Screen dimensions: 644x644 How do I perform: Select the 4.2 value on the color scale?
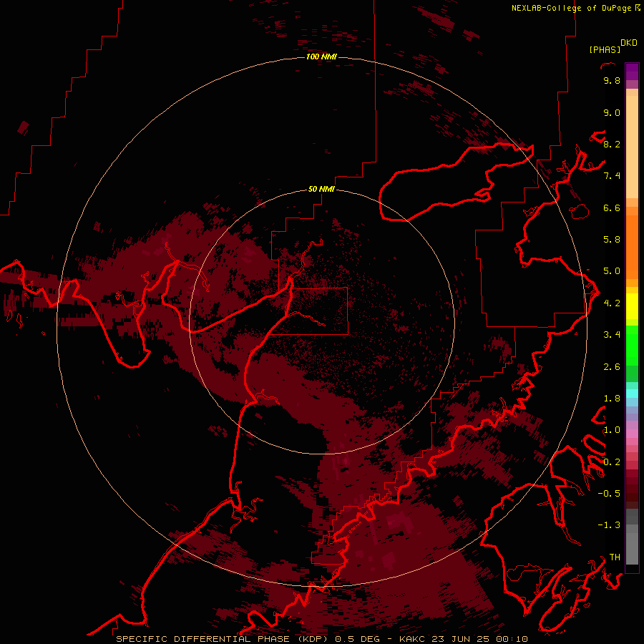pyautogui.click(x=612, y=303)
